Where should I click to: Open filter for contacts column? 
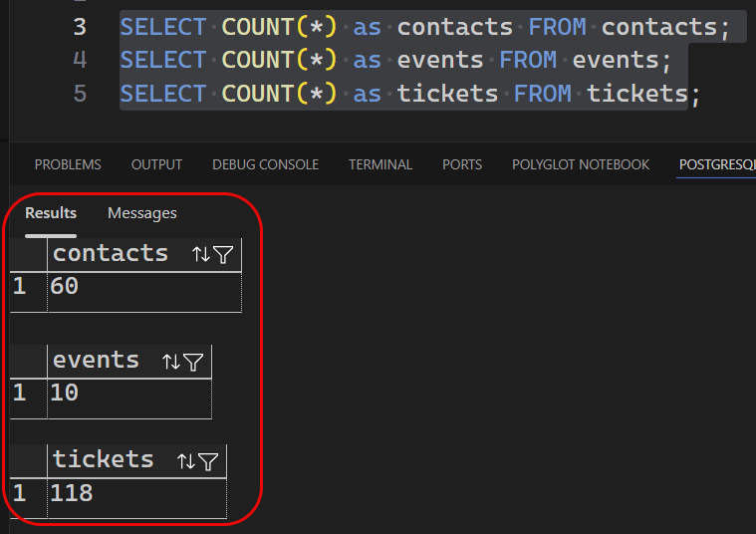tap(223, 255)
